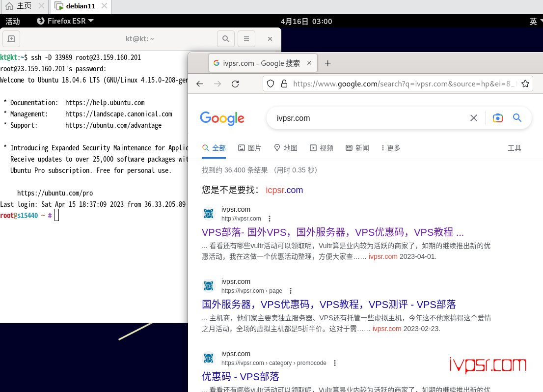Go forward in Firefox
The height and width of the screenshot is (392, 543).
[x=217, y=84]
